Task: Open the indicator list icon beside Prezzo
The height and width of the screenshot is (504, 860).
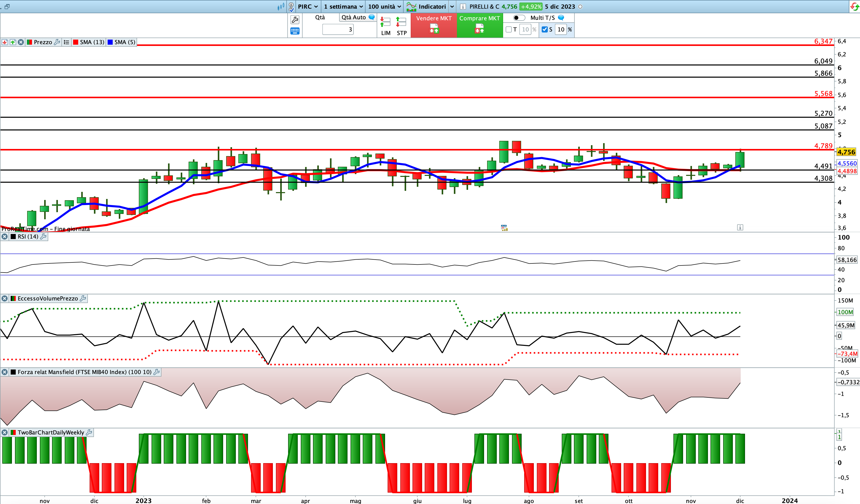Action: pyautogui.click(x=66, y=42)
